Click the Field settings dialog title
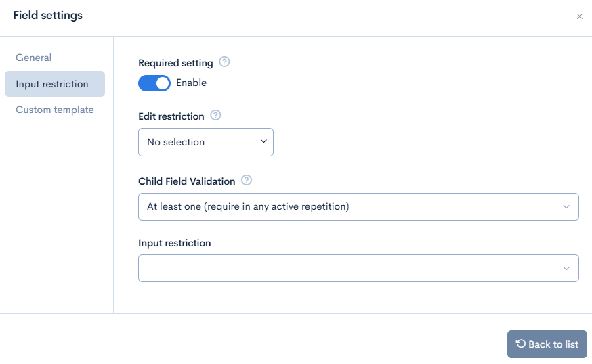Screen dimensions: 592x364 47,16
